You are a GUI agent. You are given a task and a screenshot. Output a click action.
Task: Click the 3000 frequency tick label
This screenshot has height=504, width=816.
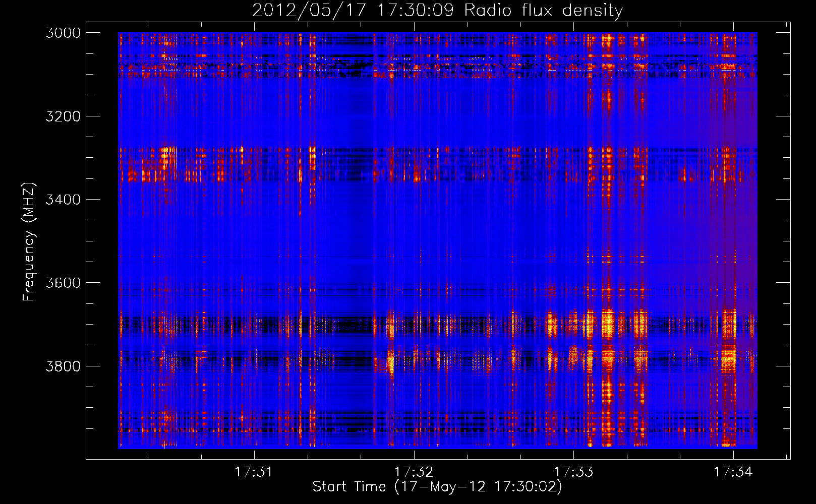[63, 33]
